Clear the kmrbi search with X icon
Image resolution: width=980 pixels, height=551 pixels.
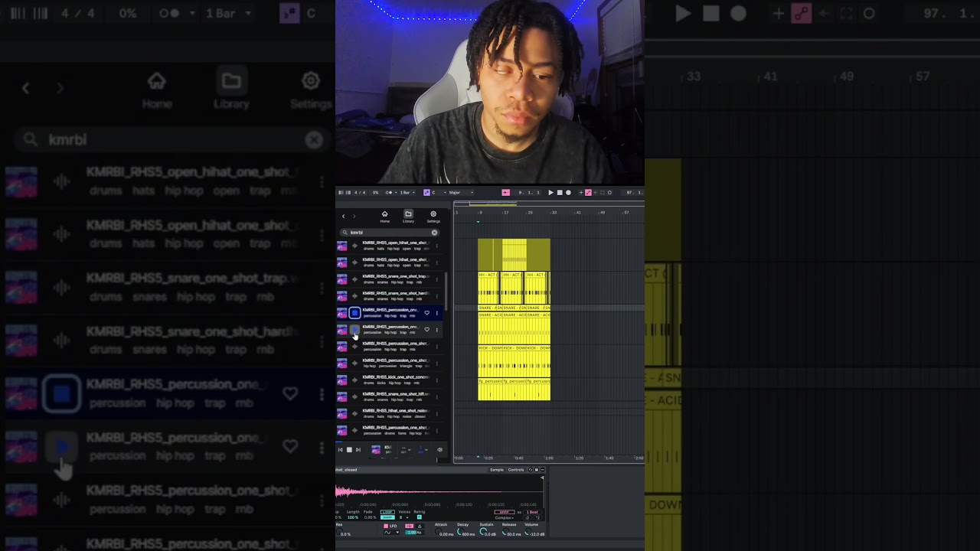tap(434, 233)
